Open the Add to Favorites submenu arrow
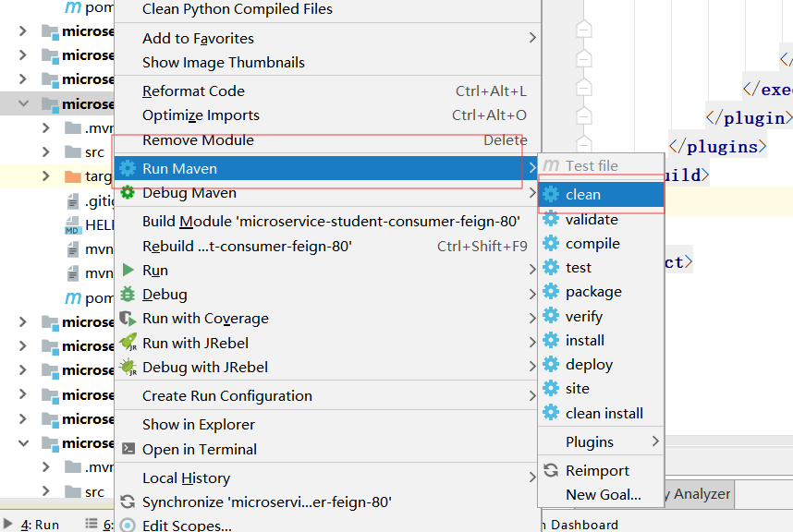This screenshot has height=532, width=793. pyautogui.click(x=532, y=38)
